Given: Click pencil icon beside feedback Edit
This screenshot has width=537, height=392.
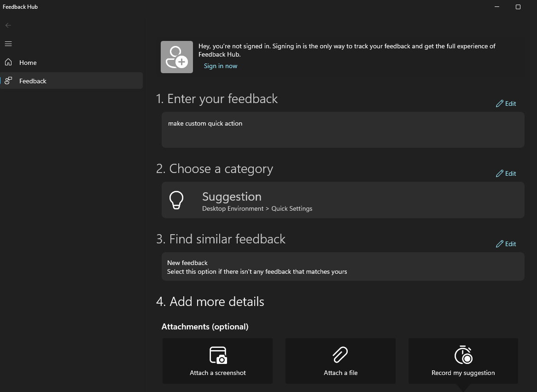Looking at the screenshot, I should coord(500,104).
